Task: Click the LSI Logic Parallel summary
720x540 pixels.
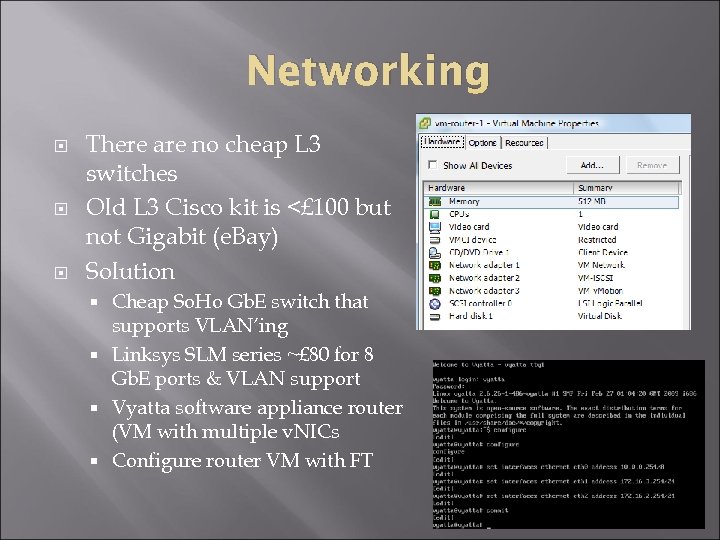Action: coord(610,304)
